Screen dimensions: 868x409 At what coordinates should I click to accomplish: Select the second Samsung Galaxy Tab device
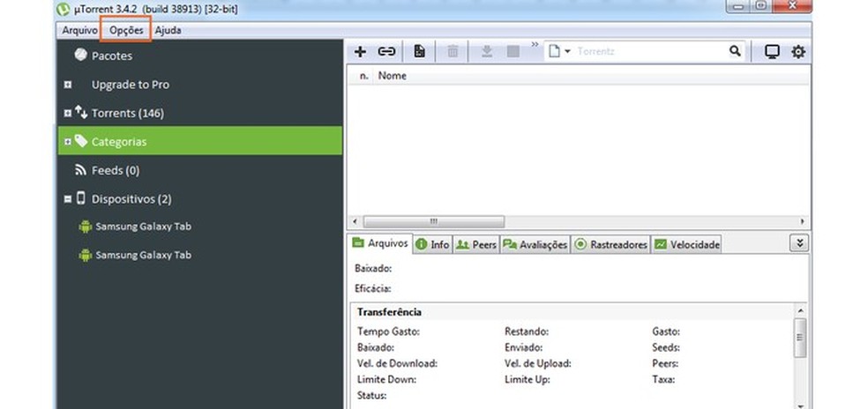(x=143, y=255)
